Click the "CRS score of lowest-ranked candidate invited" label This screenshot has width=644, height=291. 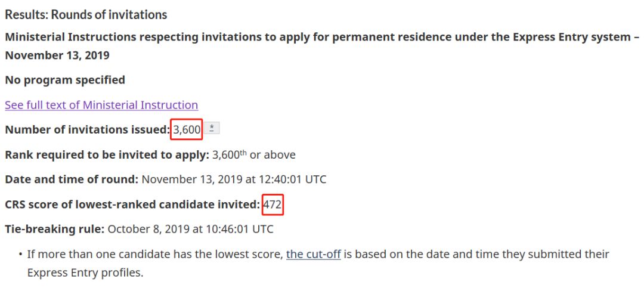(x=132, y=205)
